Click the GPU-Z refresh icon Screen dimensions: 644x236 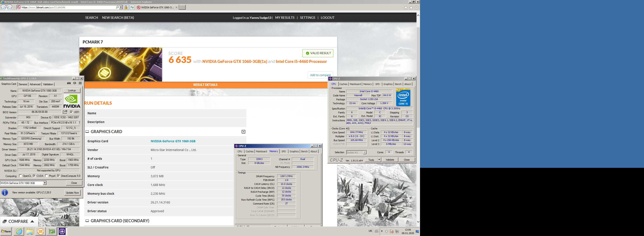tap(75, 83)
